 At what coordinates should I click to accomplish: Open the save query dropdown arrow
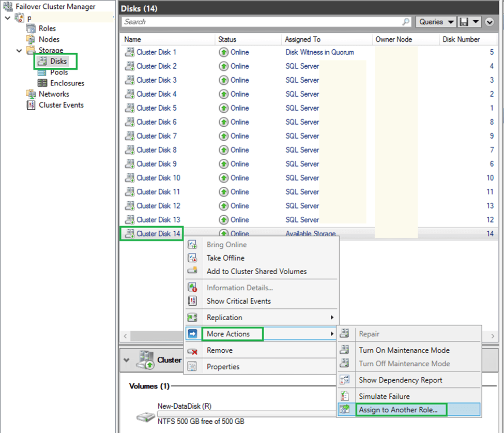point(476,22)
